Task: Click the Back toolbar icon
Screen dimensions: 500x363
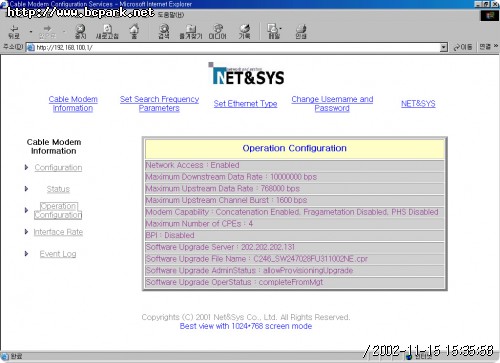Action: pyautogui.click(x=14, y=32)
